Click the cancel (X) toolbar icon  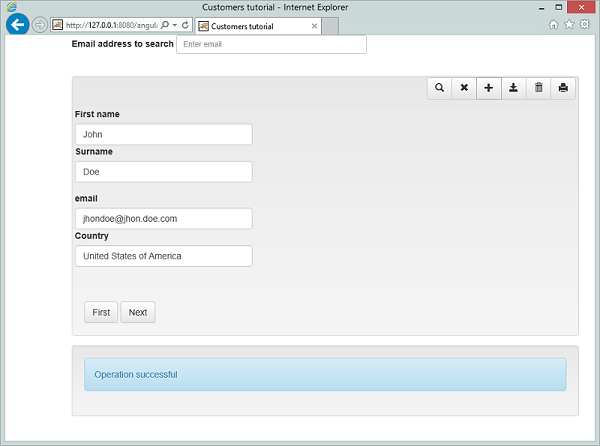pyautogui.click(x=464, y=88)
